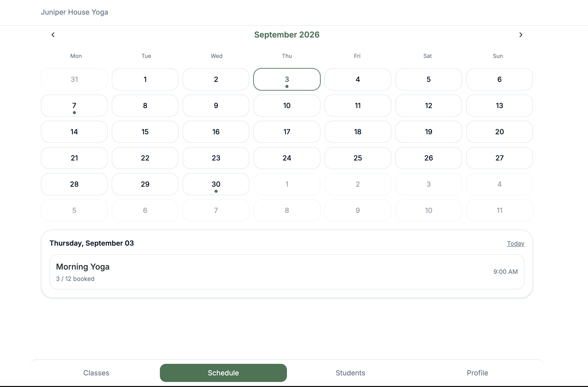Select September 18

pyautogui.click(x=358, y=132)
